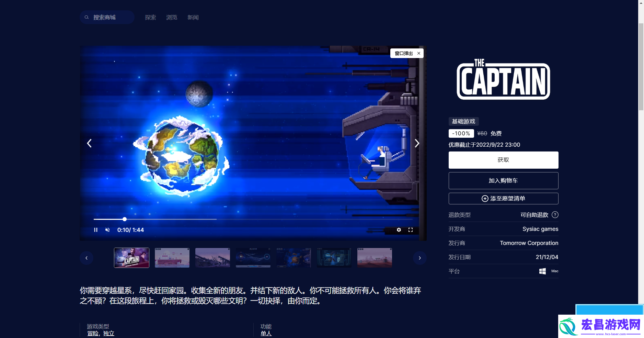
Task: Click publisher Tomorrow Corporation
Action: [529, 243]
